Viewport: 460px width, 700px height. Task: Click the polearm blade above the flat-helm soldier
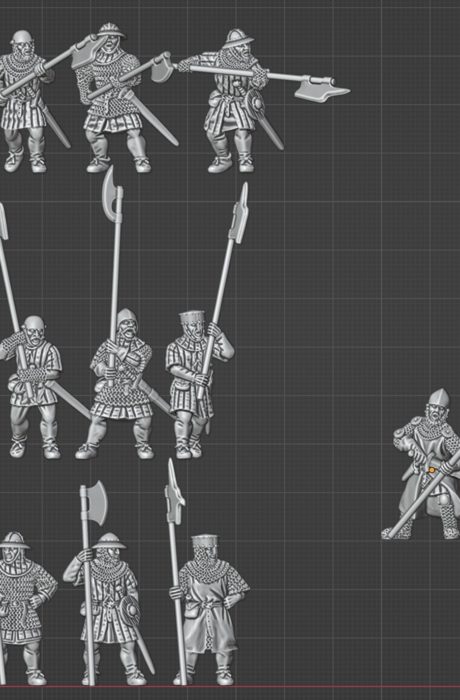[x=239, y=213]
